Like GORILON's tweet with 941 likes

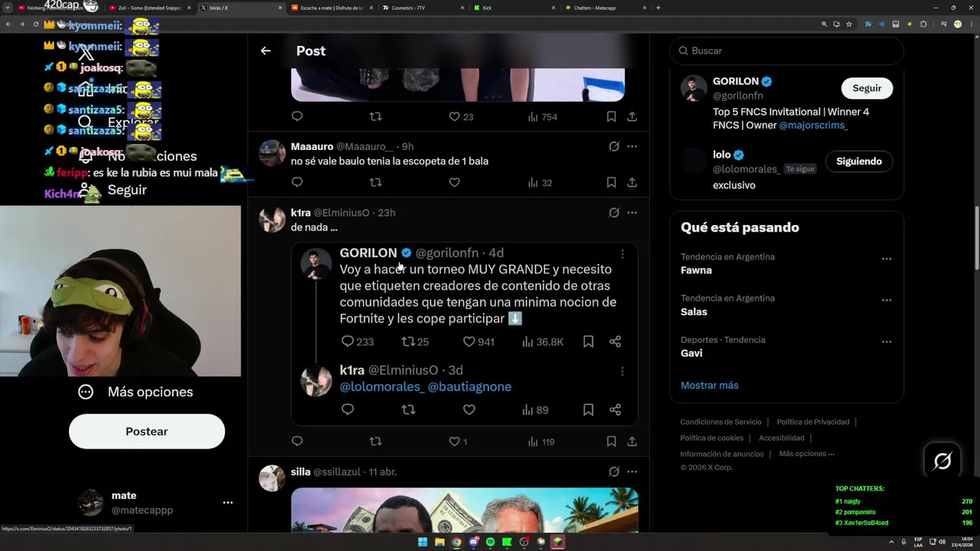coord(479,342)
